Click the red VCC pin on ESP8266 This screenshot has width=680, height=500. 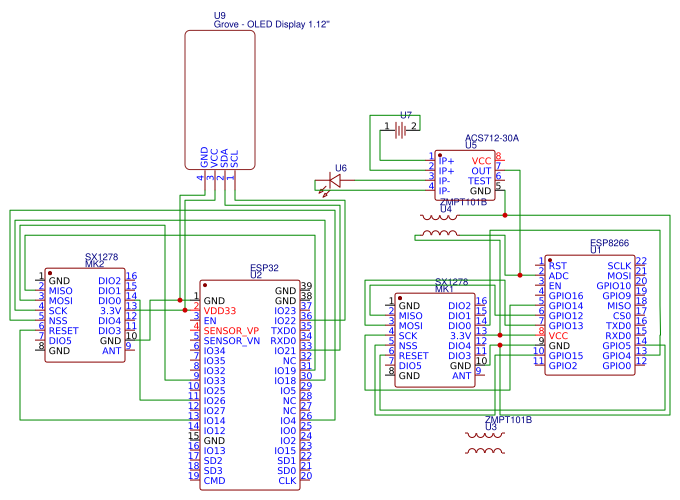(x=558, y=336)
